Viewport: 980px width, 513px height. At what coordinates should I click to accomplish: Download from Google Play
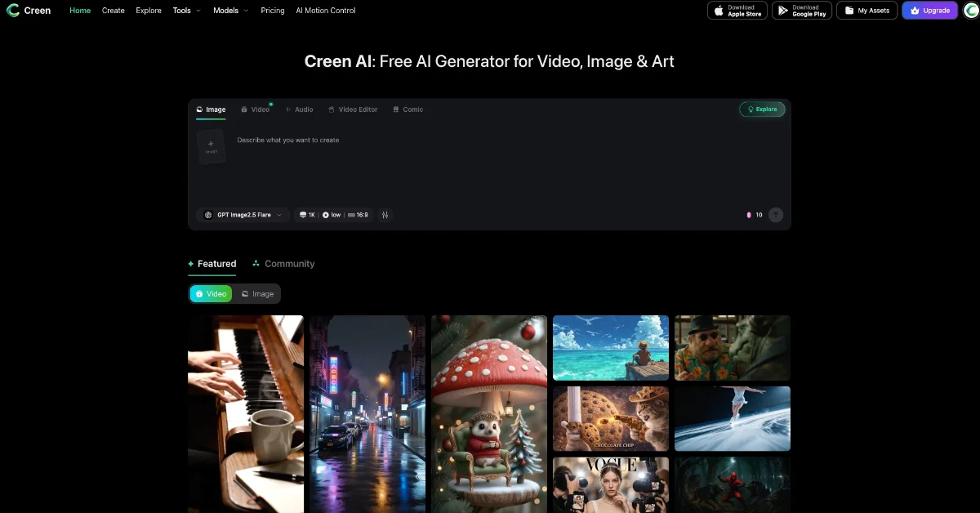[801, 11]
